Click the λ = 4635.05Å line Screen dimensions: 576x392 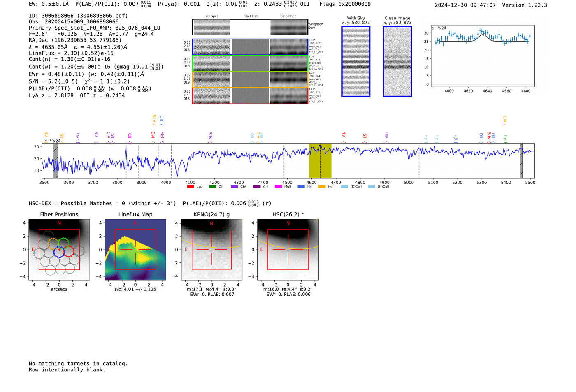[78, 47]
